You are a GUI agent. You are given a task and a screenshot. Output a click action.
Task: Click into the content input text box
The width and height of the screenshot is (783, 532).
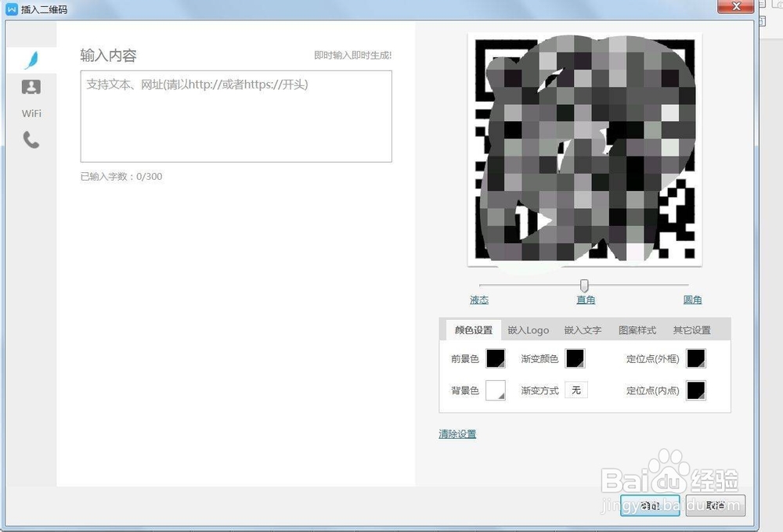pyautogui.click(x=236, y=117)
